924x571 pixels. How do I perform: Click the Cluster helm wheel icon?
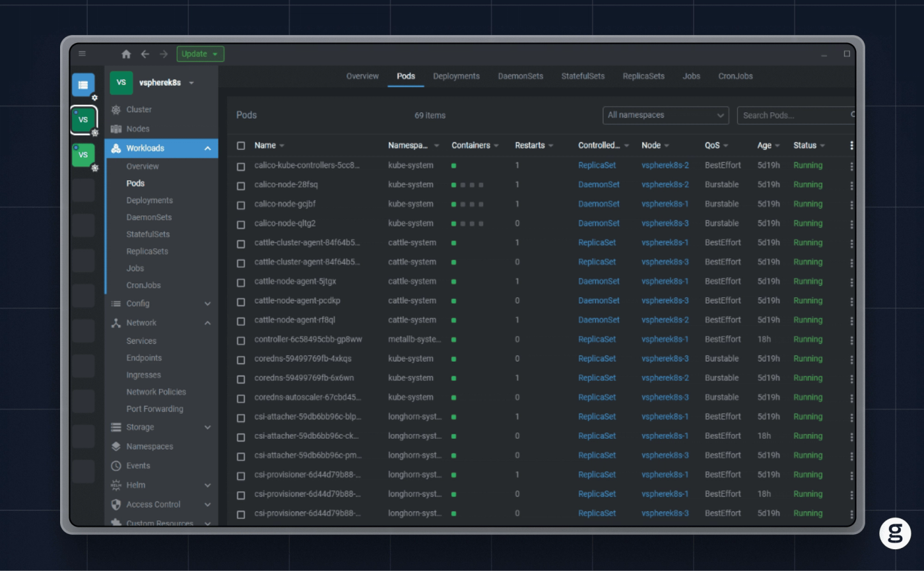[116, 110]
